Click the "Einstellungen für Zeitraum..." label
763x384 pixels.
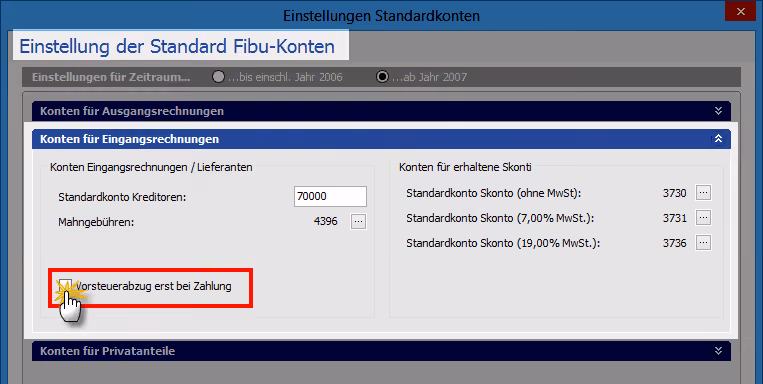111,77
